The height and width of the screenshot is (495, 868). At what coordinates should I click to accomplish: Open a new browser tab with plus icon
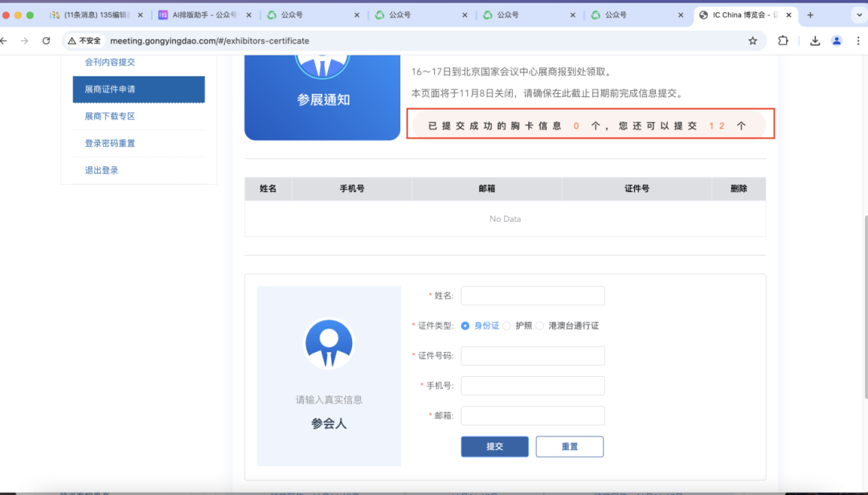810,15
